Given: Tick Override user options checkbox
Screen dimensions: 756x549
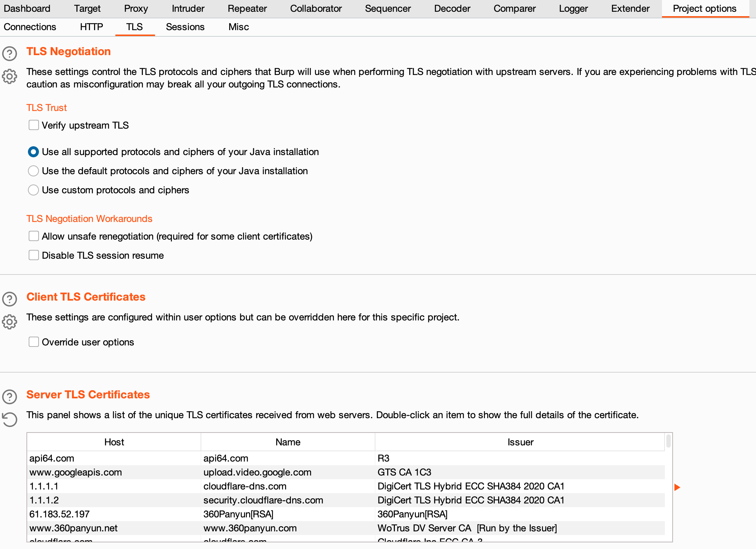Looking at the screenshot, I should click(x=34, y=342).
